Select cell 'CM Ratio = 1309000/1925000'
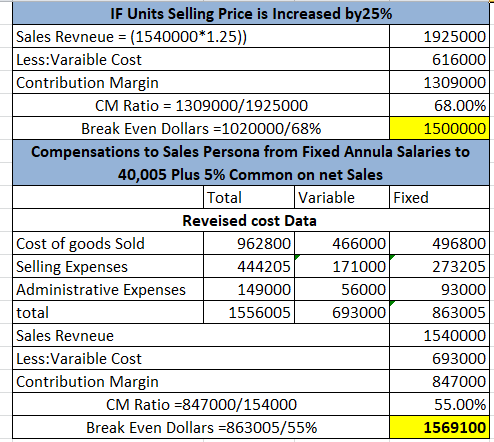This screenshot has height=442, width=494. (201, 105)
